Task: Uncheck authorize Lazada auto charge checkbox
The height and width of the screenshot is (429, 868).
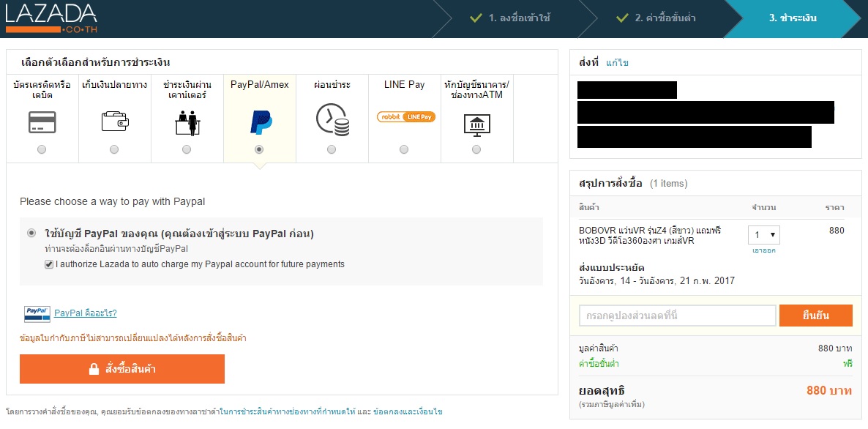Action: [x=49, y=264]
